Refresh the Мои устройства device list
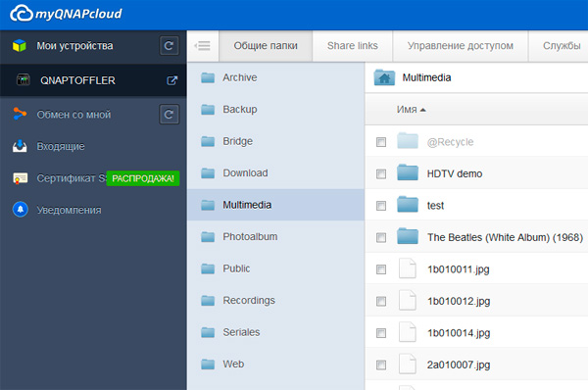 point(169,46)
